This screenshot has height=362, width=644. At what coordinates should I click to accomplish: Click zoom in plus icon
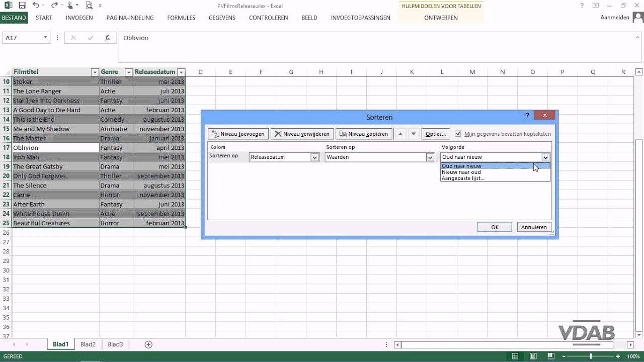618,356
